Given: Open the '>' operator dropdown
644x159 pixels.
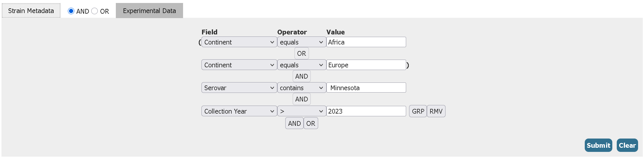Looking at the screenshot, I should tap(301, 111).
